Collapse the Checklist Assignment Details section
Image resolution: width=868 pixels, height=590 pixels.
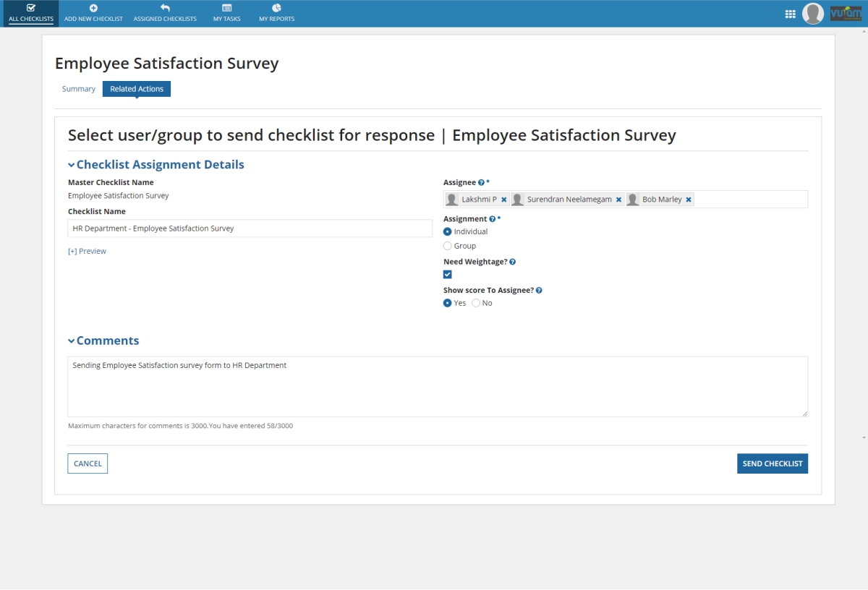click(72, 165)
